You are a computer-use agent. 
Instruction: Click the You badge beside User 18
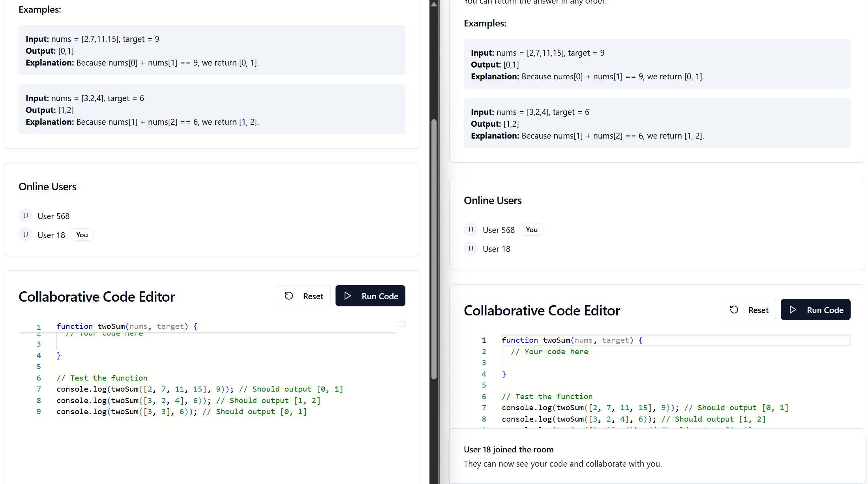click(82, 235)
